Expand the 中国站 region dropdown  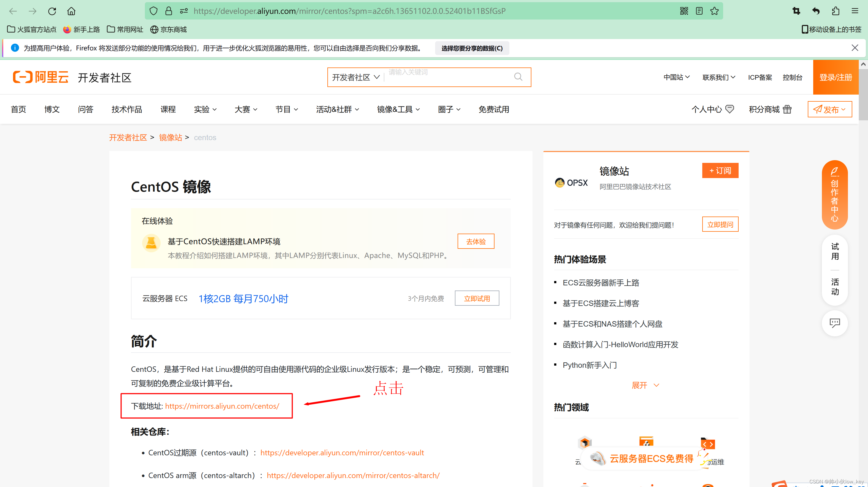coord(676,77)
